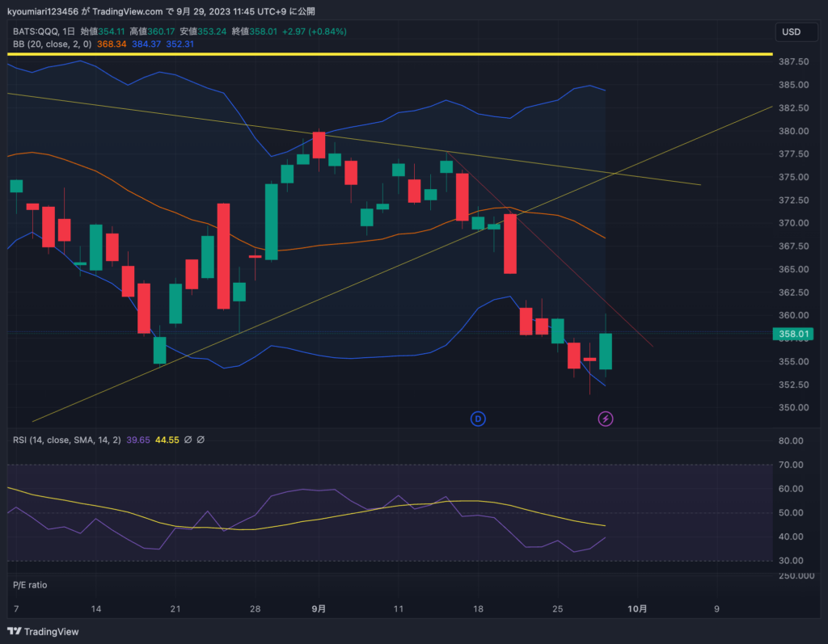This screenshot has width=828, height=644.
Task: Click the 370.00 price axis label
Action: [794, 223]
